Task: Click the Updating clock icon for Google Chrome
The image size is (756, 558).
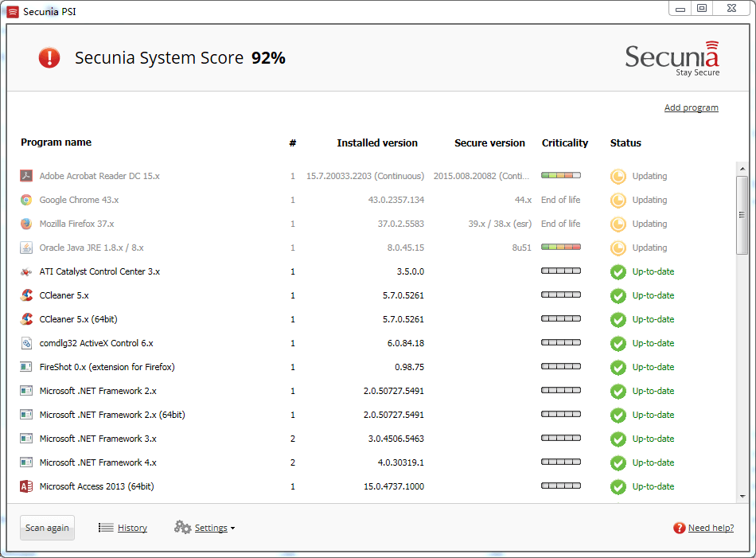Action: pos(618,200)
